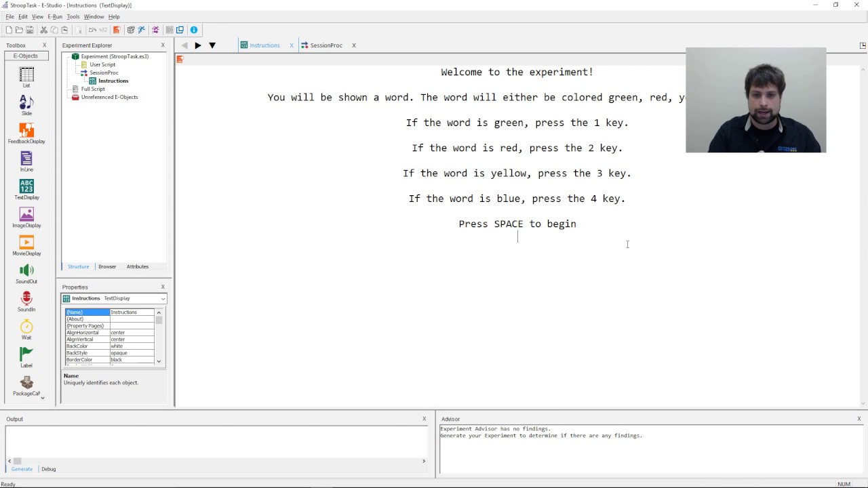868x488 pixels.
Task: Open the Tools menu
Action: 73,16
